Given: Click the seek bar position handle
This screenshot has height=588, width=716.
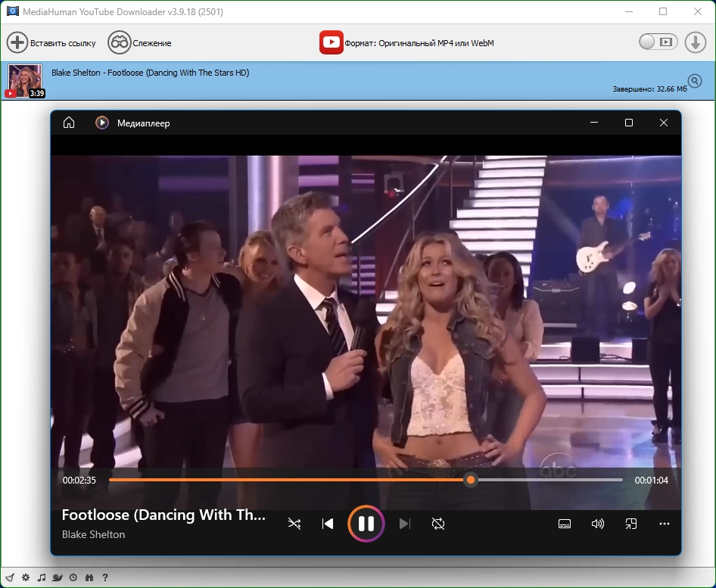Looking at the screenshot, I should click(x=471, y=480).
